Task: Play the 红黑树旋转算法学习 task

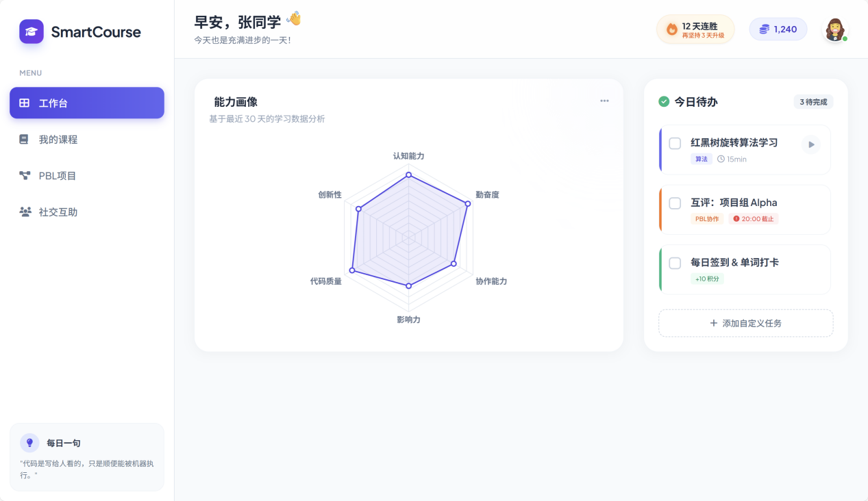Action: click(810, 144)
